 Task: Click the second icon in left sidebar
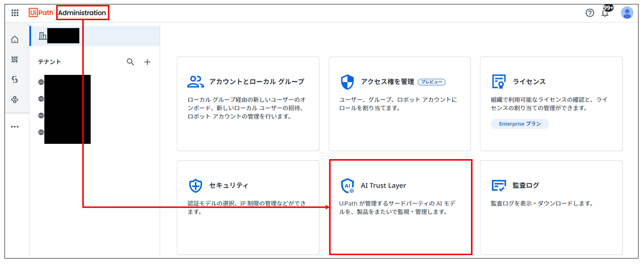click(x=15, y=60)
